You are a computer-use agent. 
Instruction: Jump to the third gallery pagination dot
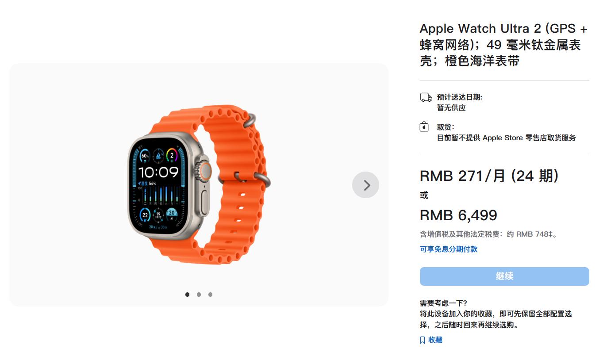click(210, 295)
